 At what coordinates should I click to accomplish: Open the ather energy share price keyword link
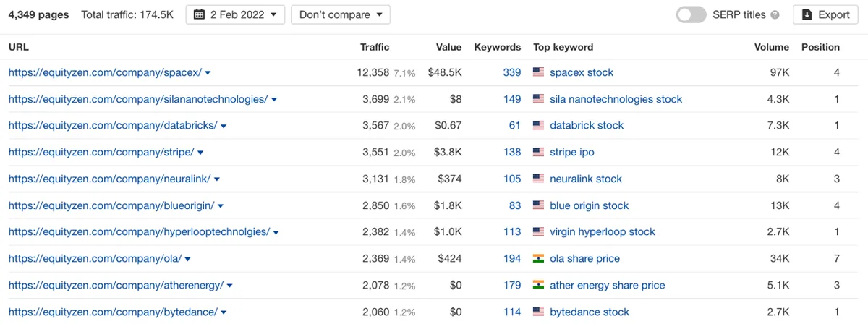pyautogui.click(x=608, y=285)
